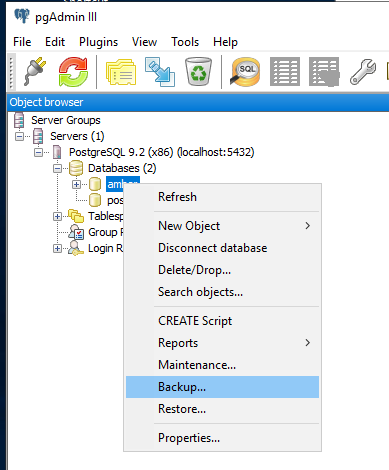Select Reports in context menu
This screenshot has height=470, width=389.
coord(222,343)
